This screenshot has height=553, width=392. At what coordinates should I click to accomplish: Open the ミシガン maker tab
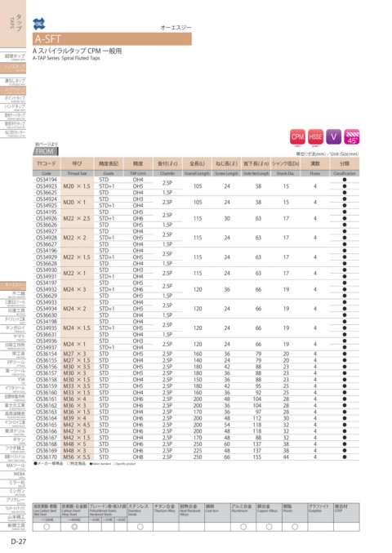[13, 492]
